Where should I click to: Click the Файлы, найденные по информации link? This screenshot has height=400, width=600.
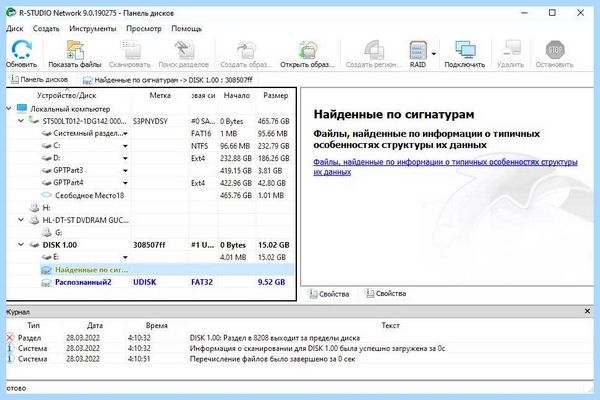coord(445,167)
